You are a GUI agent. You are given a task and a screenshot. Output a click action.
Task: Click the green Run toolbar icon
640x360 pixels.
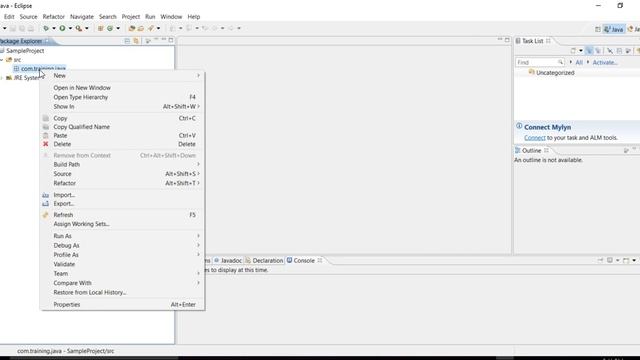click(x=62, y=28)
